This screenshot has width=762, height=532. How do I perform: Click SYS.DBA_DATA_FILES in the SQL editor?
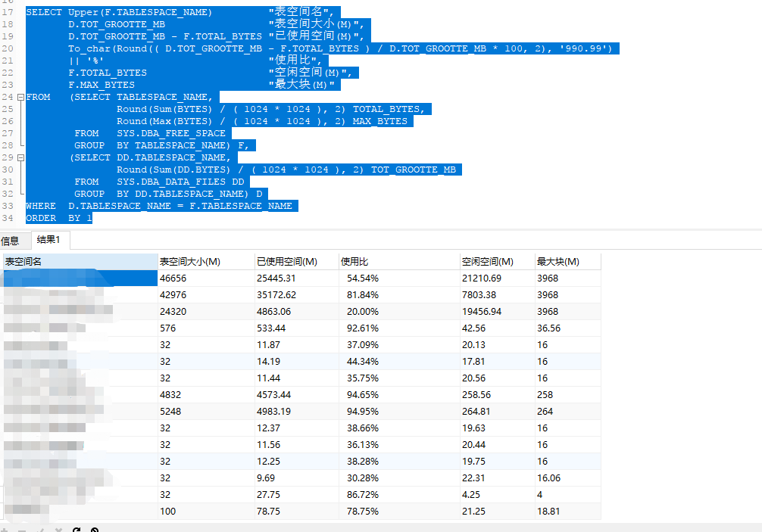coord(171,182)
